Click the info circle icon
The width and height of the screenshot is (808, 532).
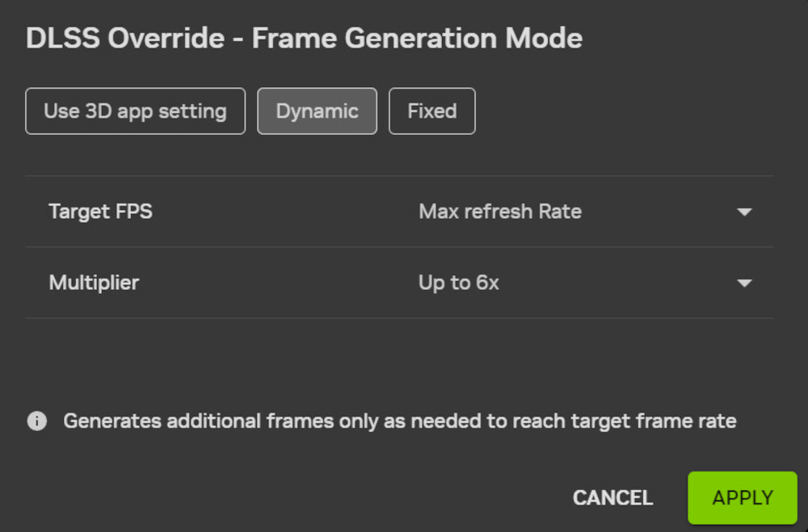click(37, 421)
